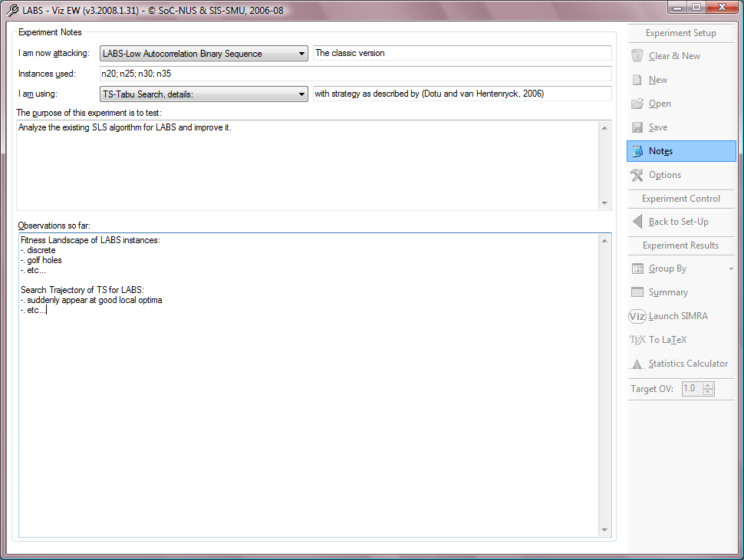Click 'Fitness Landscape of LABS instances:' line
The height and width of the screenshot is (560, 744).
[x=91, y=240]
